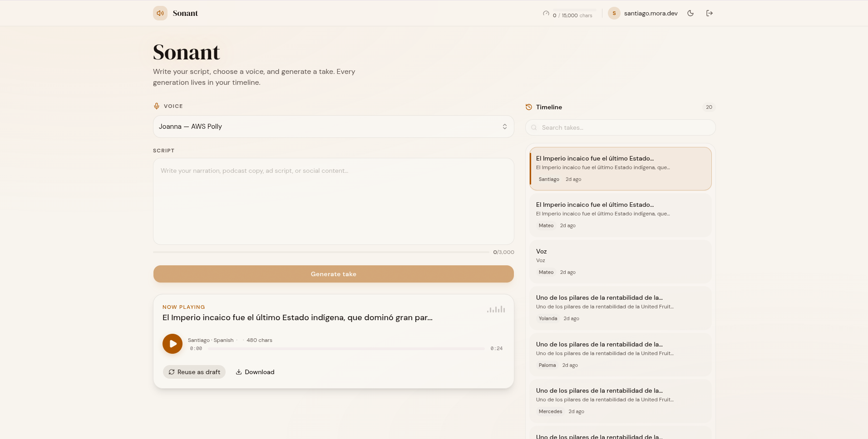Click the sign out icon

click(x=710, y=13)
